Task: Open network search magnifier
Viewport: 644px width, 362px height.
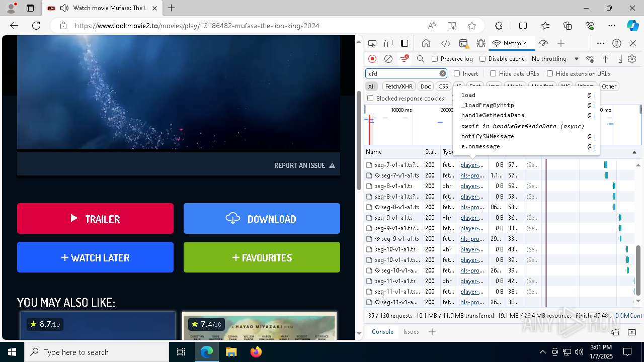Action: pyautogui.click(x=421, y=59)
